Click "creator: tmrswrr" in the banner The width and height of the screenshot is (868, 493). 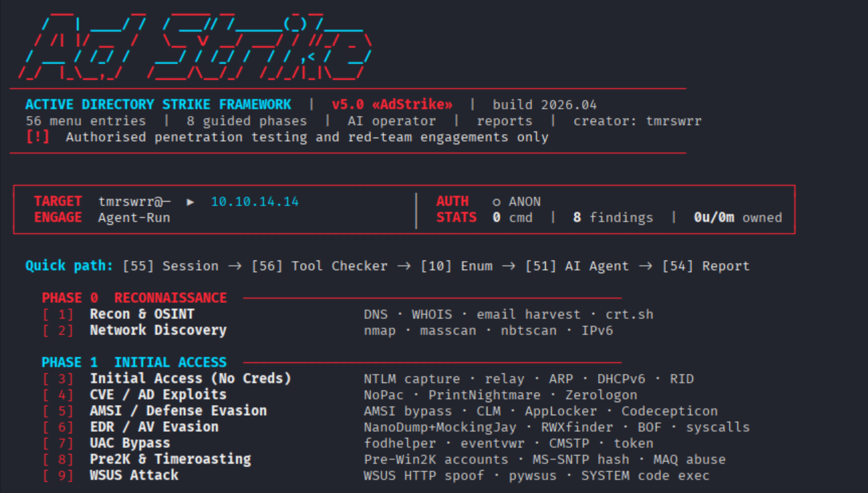coord(637,121)
